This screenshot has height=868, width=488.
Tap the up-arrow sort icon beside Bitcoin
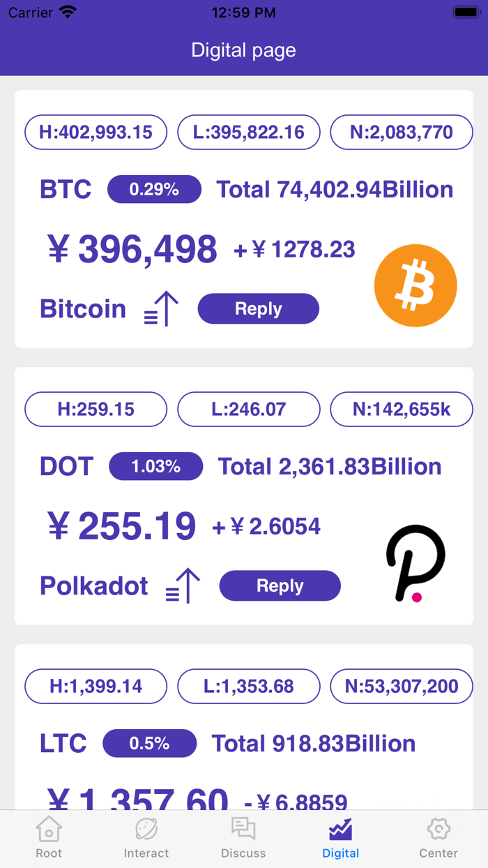point(162,309)
